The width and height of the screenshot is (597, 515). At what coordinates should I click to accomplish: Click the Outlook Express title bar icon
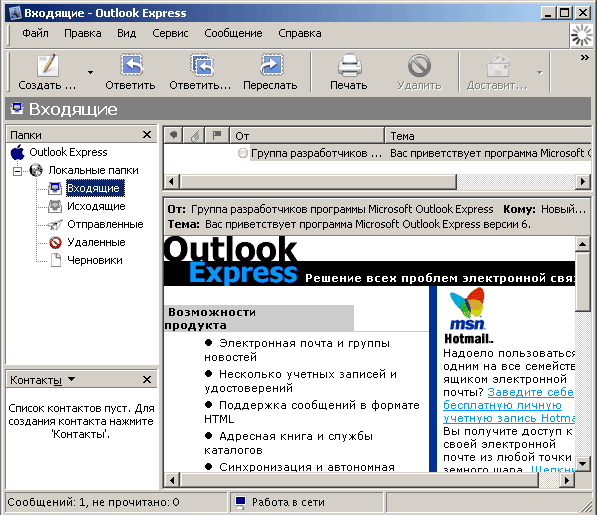pyautogui.click(x=15, y=13)
